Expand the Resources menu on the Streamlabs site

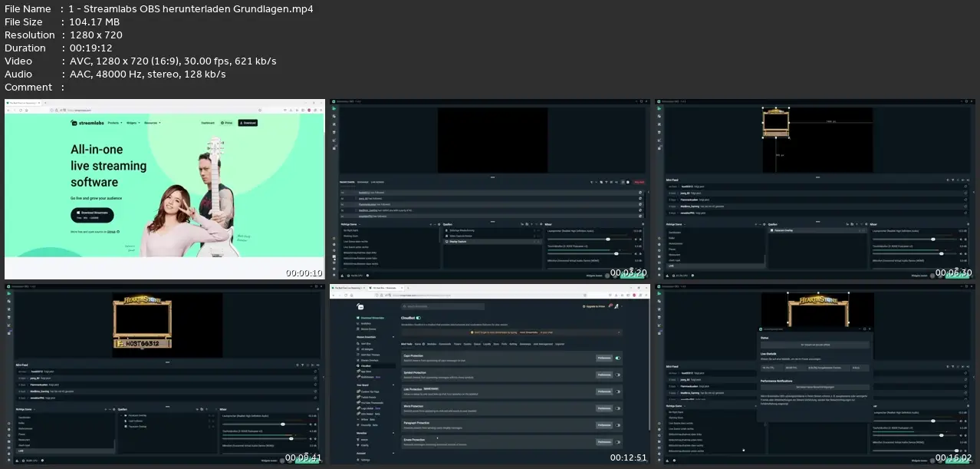coord(153,123)
